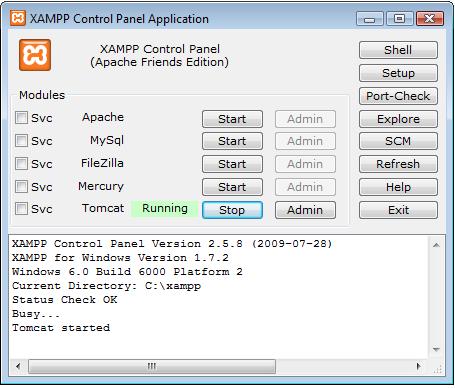Exit the XAMPP control panel
The image size is (455, 388).
coord(398,210)
